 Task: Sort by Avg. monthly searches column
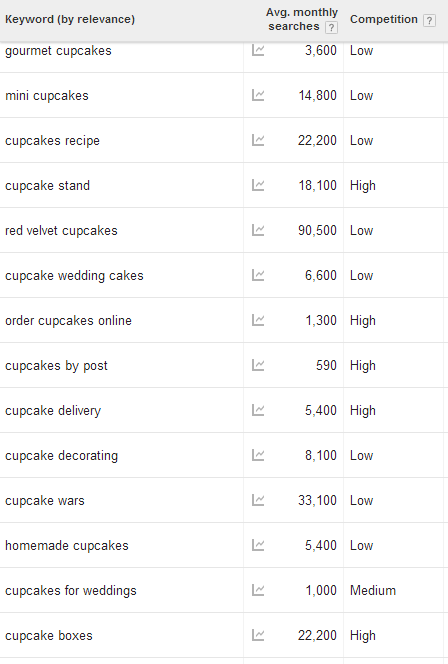(301, 19)
